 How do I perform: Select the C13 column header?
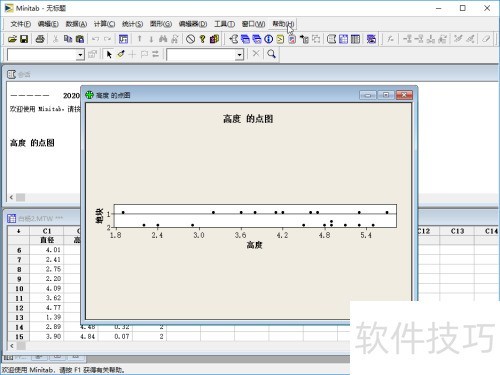coord(457,231)
